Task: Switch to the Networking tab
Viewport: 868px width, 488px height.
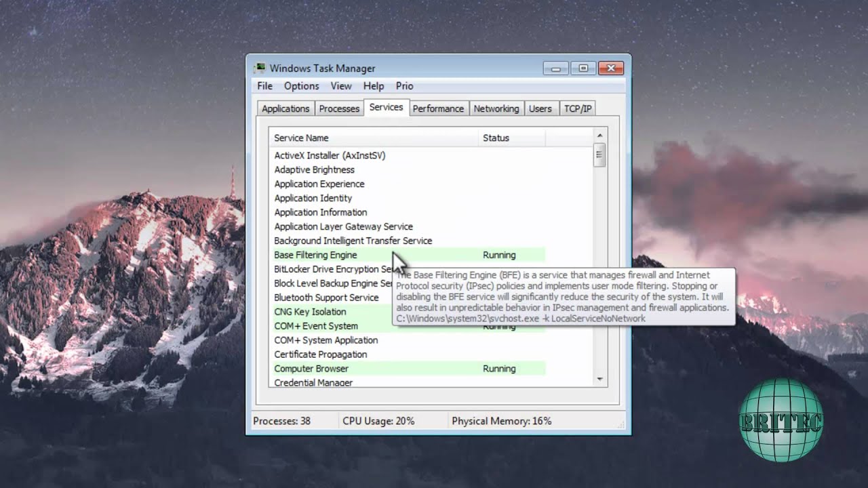Action: pyautogui.click(x=496, y=108)
